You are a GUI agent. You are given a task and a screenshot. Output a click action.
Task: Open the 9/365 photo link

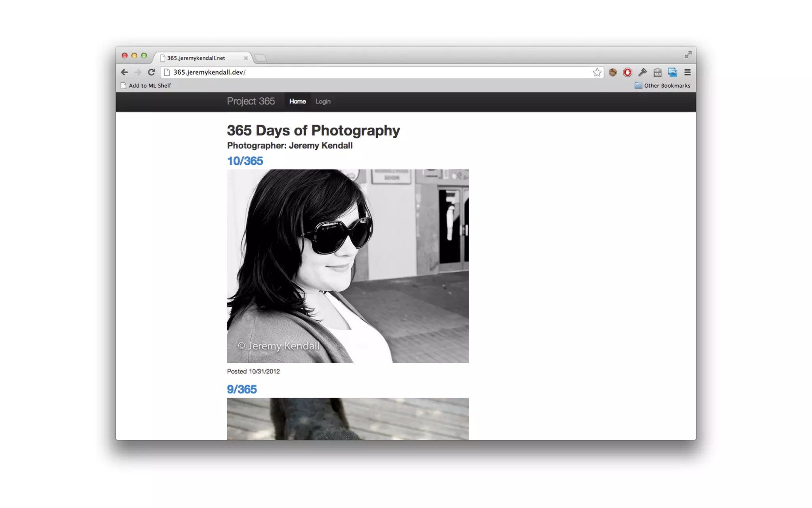[241, 389]
